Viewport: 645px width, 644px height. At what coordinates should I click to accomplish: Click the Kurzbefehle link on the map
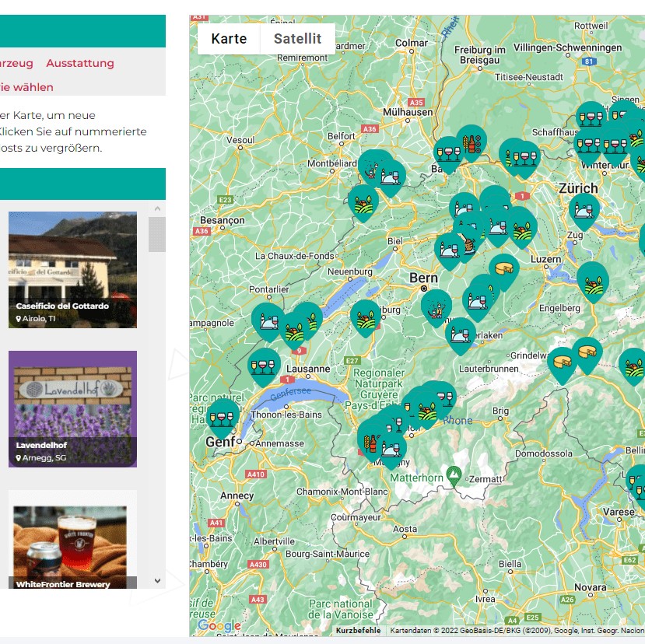pos(358,631)
